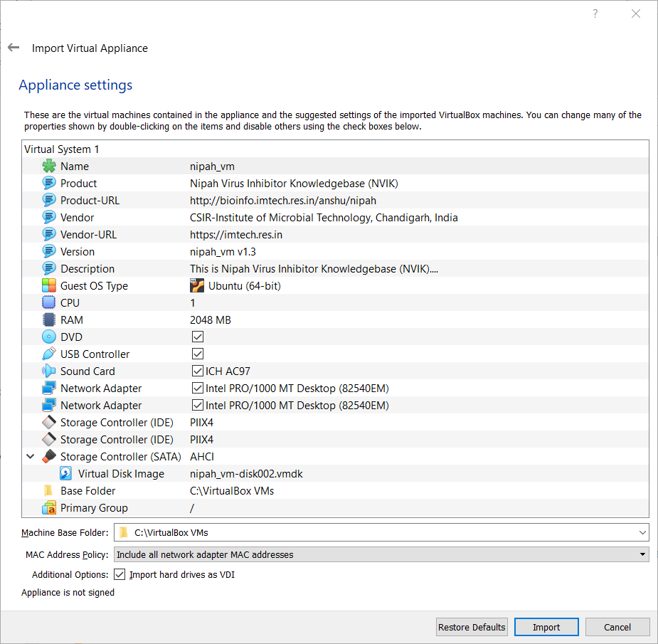Image resolution: width=658 pixels, height=644 pixels.
Task: Disable the USB Controller checkbox
Action: click(x=198, y=354)
